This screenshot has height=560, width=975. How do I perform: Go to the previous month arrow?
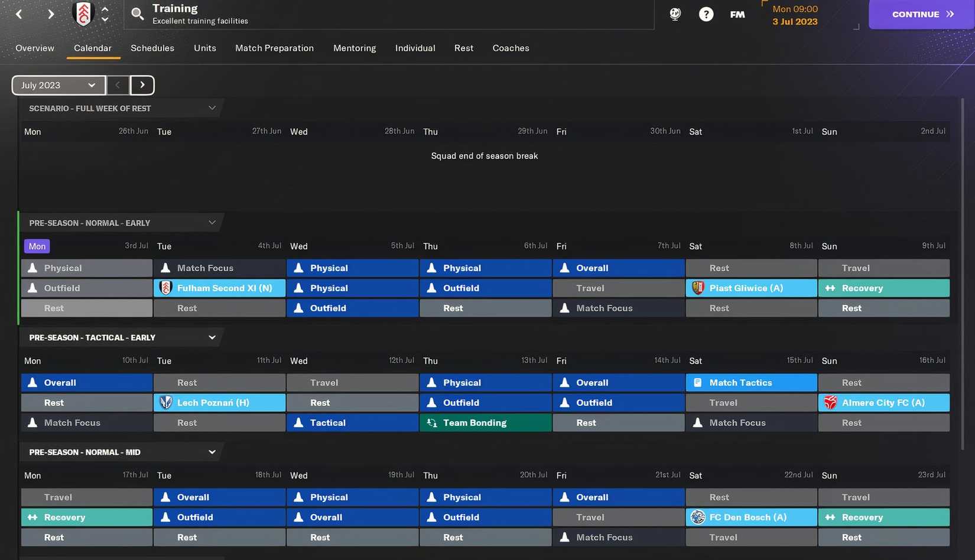tap(118, 85)
